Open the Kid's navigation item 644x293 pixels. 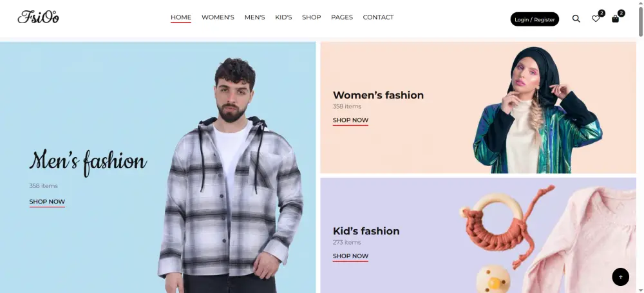283,17
